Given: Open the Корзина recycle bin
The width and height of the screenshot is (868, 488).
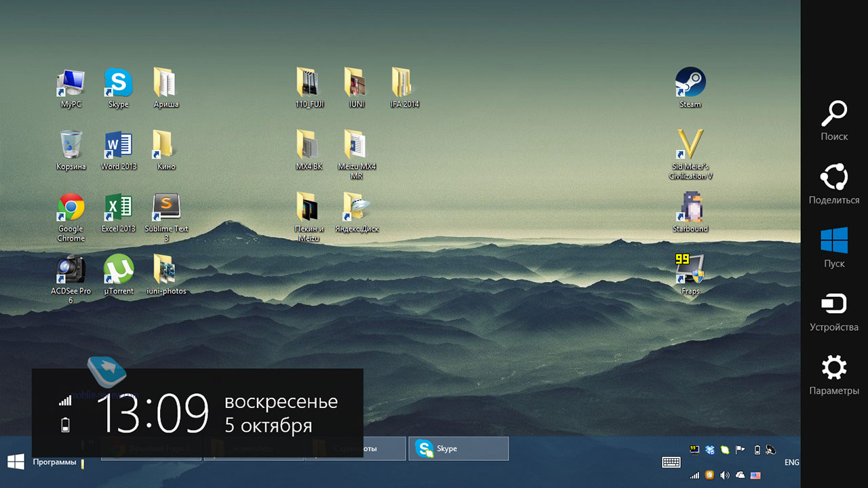Looking at the screenshot, I should click(x=71, y=150).
